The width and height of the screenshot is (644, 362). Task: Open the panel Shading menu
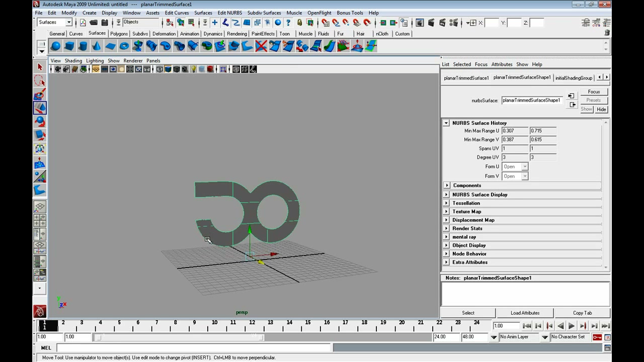[x=73, y=61]
